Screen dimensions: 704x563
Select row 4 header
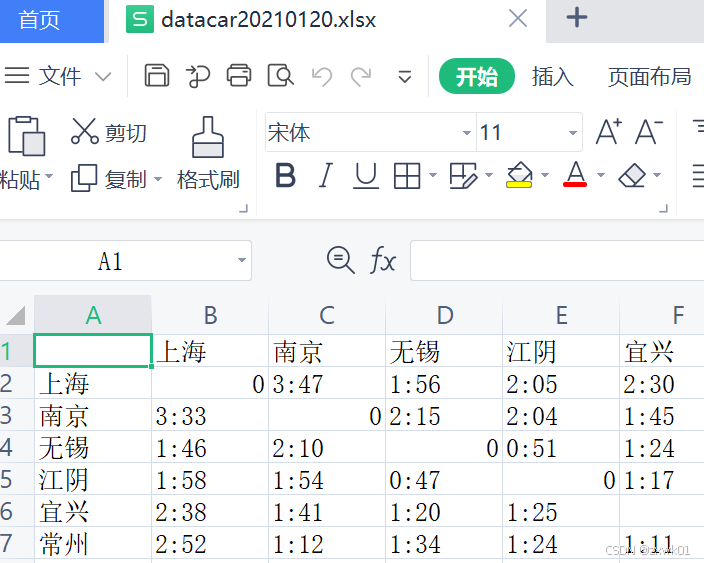(17, 447)
